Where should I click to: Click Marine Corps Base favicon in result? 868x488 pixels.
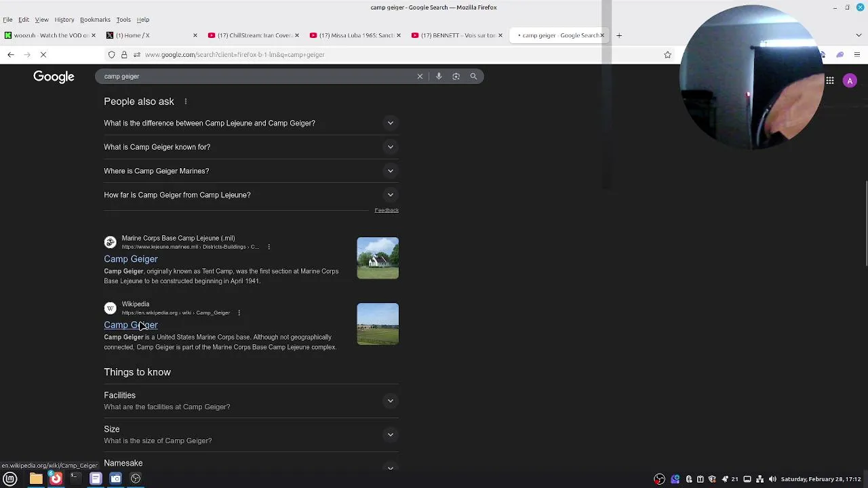click(110, 243)
